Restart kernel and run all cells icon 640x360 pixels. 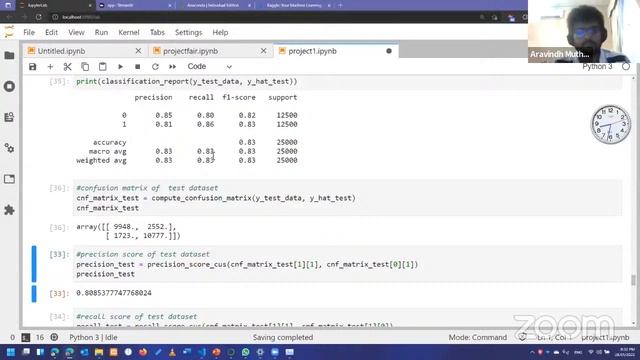(x=173, y=67)
